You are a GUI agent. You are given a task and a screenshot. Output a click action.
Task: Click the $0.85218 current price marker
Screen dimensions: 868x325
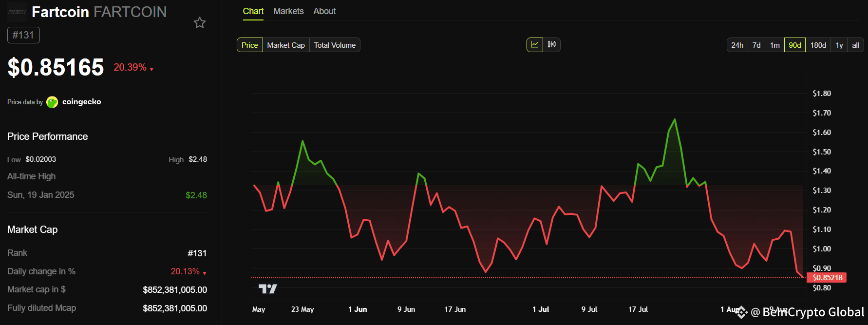coord(827,278)
